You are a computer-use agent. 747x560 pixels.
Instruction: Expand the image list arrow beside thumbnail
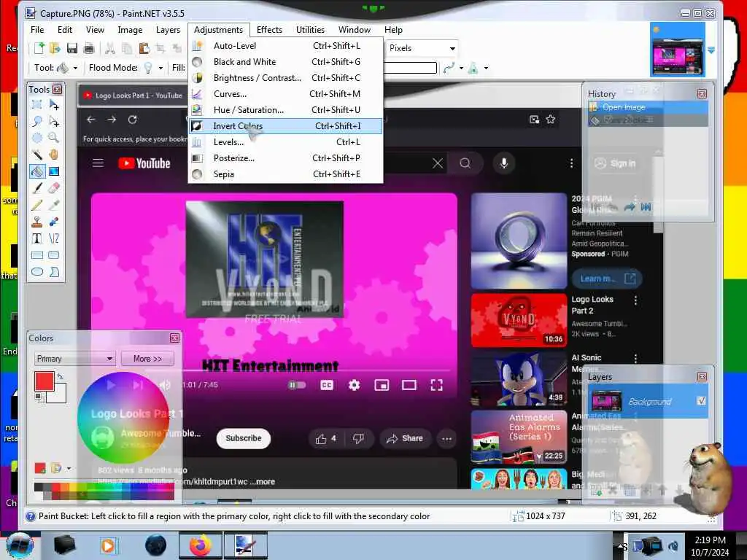[x=711, y=50]
